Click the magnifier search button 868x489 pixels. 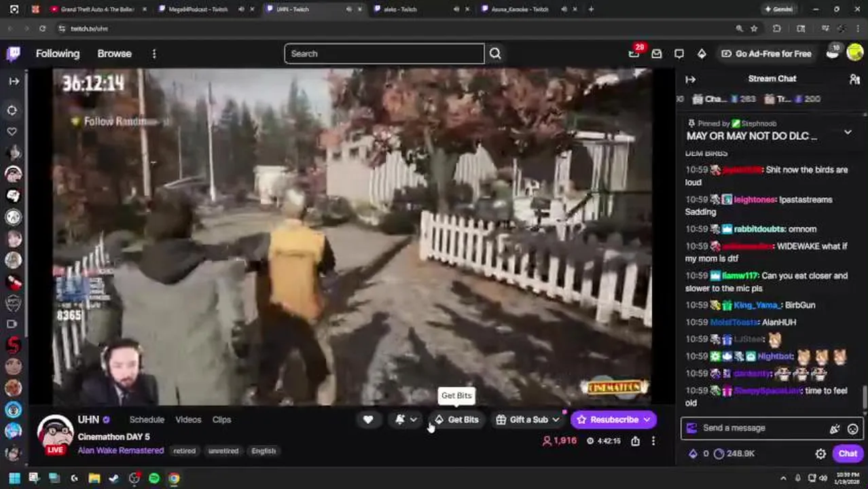point(495,54)
